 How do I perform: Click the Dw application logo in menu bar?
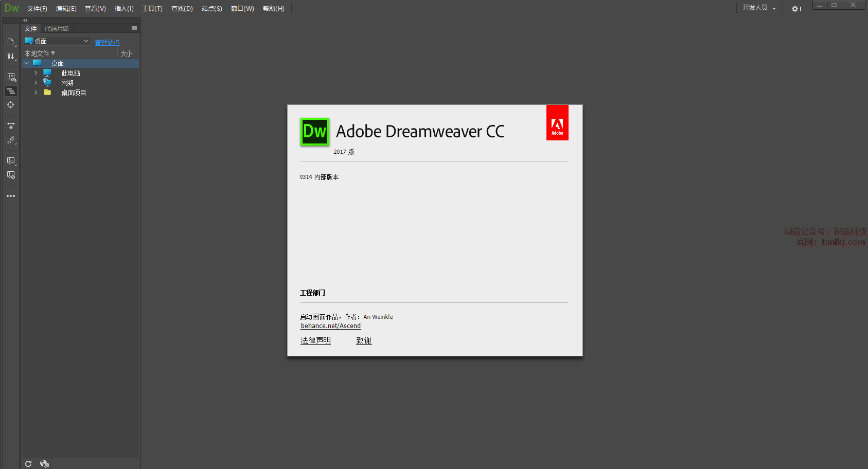pos(11,8)
